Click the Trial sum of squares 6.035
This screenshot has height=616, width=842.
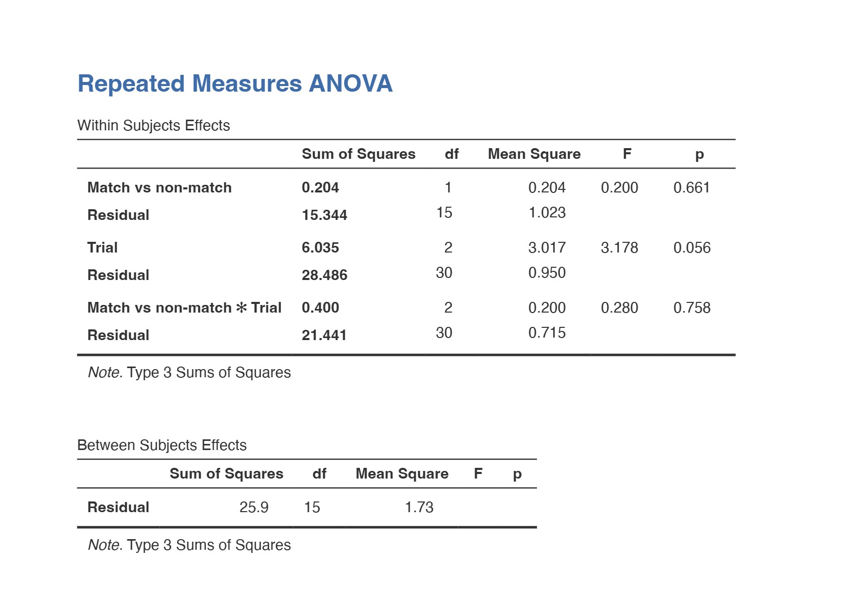pyautogui.click(x=320, y=248)
